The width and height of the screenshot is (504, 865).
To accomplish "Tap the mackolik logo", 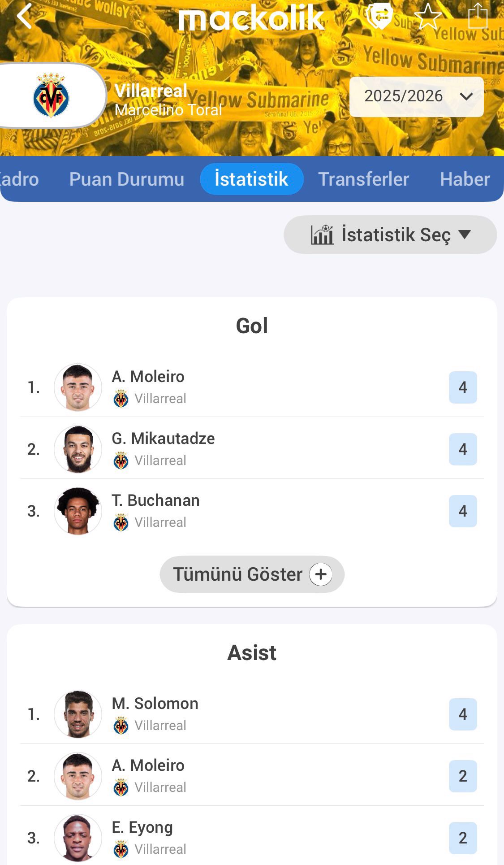I will 251,18.
